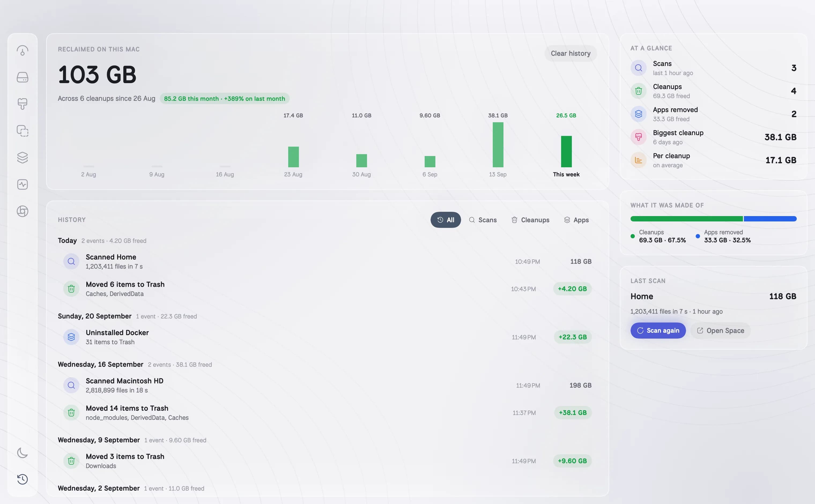The width and height of the screenshot is (815, 504).
Task: Toggle dark mode with the moon icon
Action: coord(22,453)
